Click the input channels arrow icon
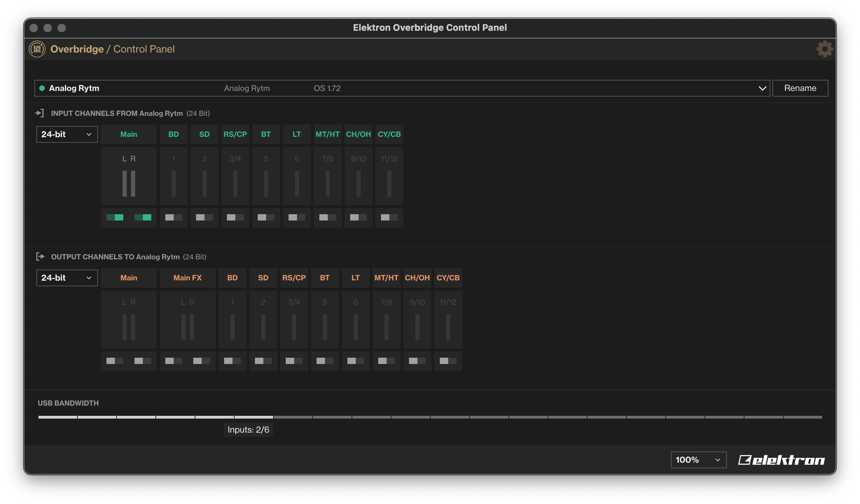Viewport: 860px width, 504px height. point(40,113)
